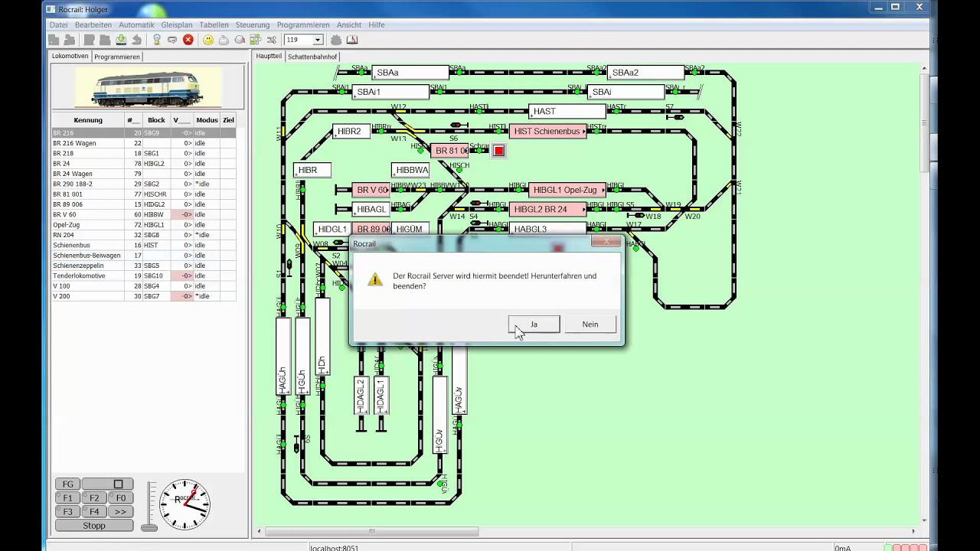Sort by the Block column header
The image size is (980, 551).
(156, 120)
